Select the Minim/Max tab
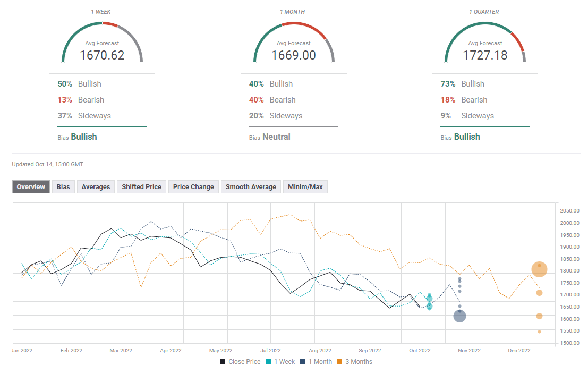The width and height of the screenshot is (588, 374). (305, 186)
